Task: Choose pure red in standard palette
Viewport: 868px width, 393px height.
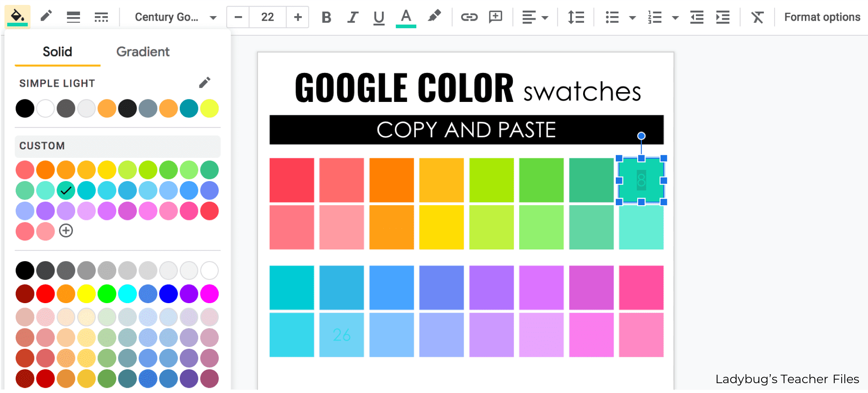Action: click(46, 294)
